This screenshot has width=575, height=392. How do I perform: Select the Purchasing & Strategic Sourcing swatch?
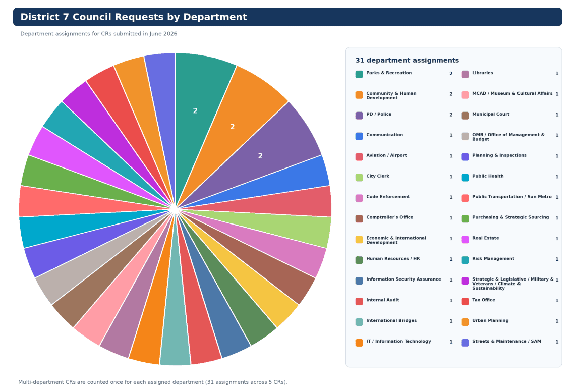(x=465, y=218)
